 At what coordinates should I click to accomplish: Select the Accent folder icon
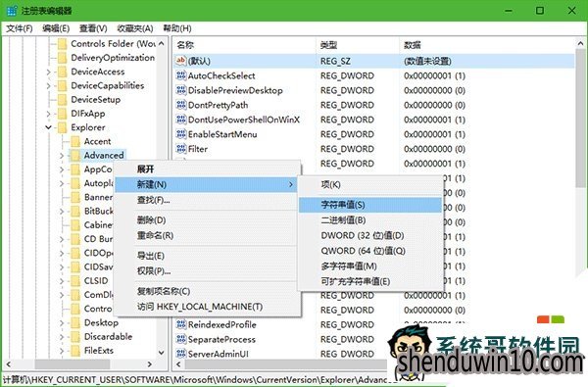pos(75,142)
